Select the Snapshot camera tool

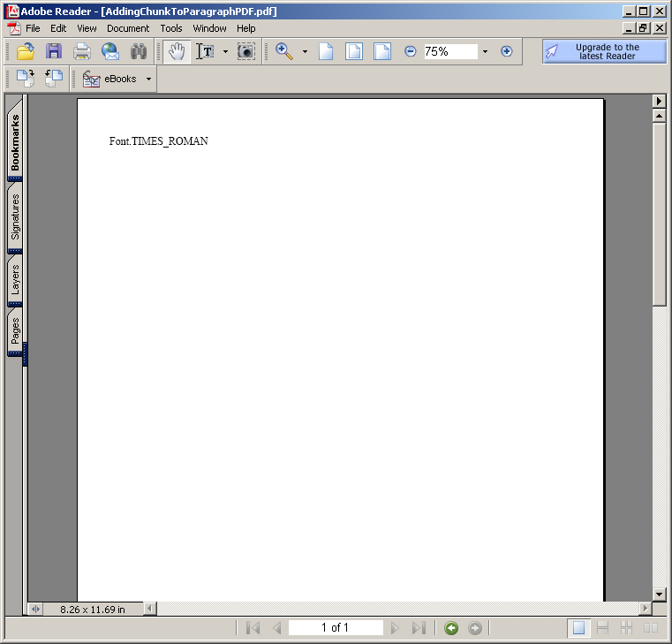click(246, 51)
